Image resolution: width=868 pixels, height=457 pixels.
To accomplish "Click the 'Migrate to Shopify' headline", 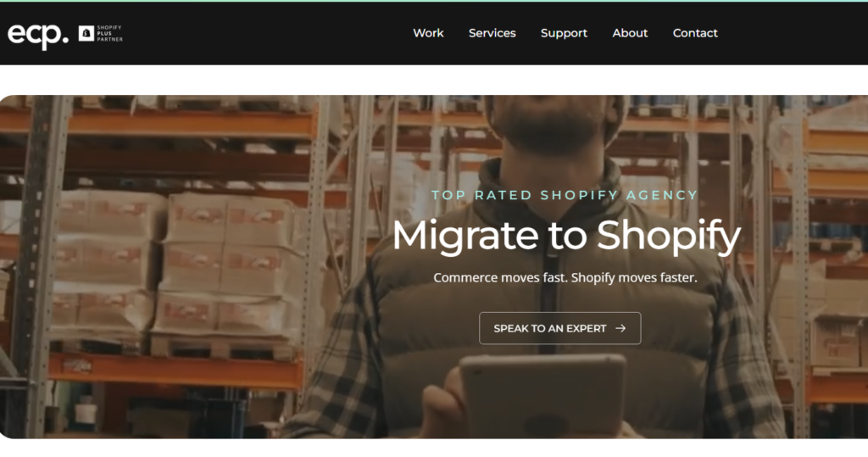I will 565,237.
